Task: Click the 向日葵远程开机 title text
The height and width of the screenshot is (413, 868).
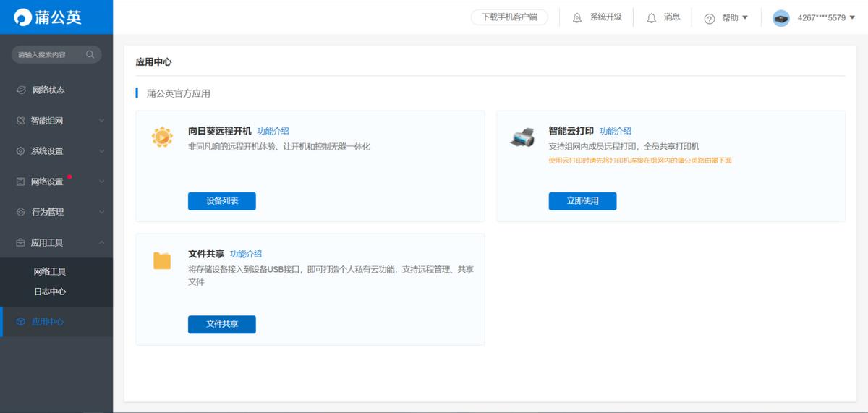Action: click(220, 131)
